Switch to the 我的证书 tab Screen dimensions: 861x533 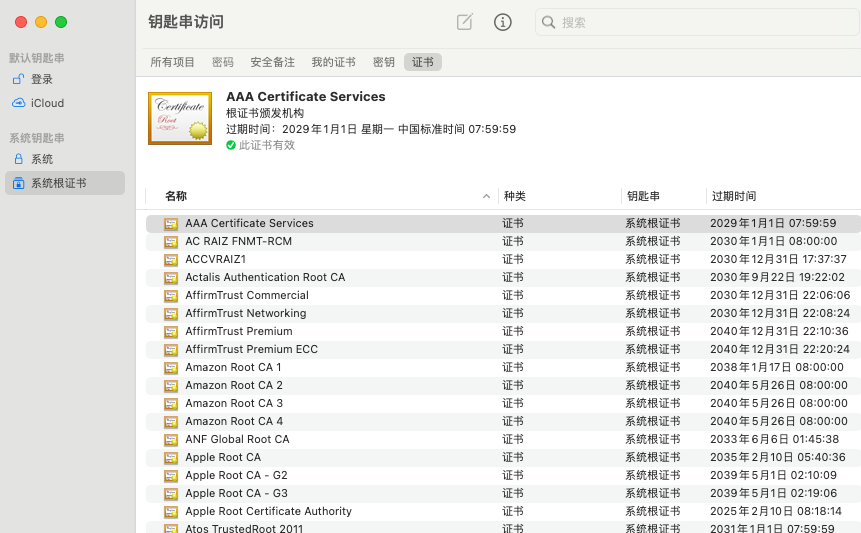333,62
